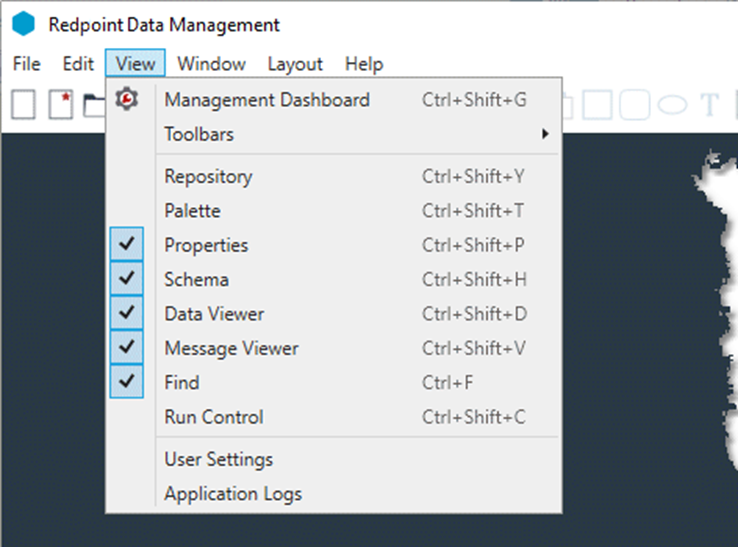Click the Redpoint hexagon app icon

coord(23,25)
